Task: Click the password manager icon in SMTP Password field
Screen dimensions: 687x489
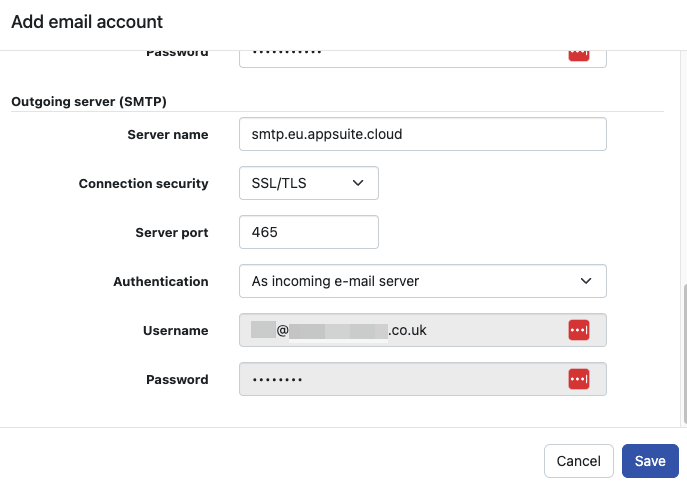Action: (x=578, y=379)
